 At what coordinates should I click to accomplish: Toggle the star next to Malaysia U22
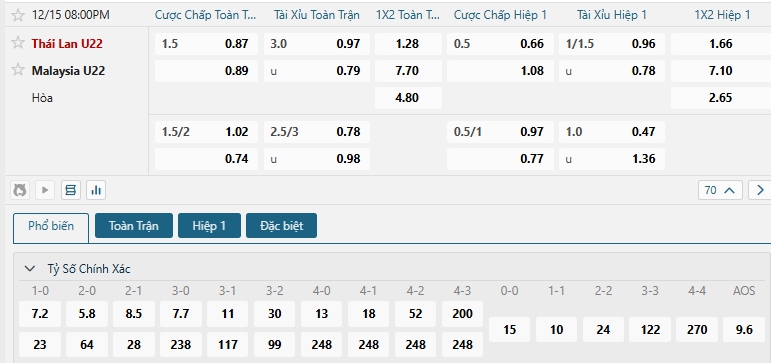coord(18,70)
